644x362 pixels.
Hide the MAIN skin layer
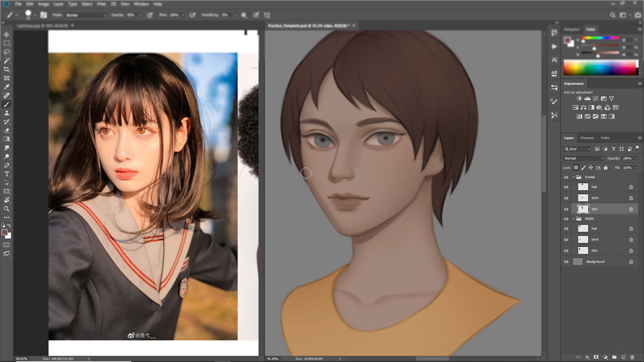(566, 251)
